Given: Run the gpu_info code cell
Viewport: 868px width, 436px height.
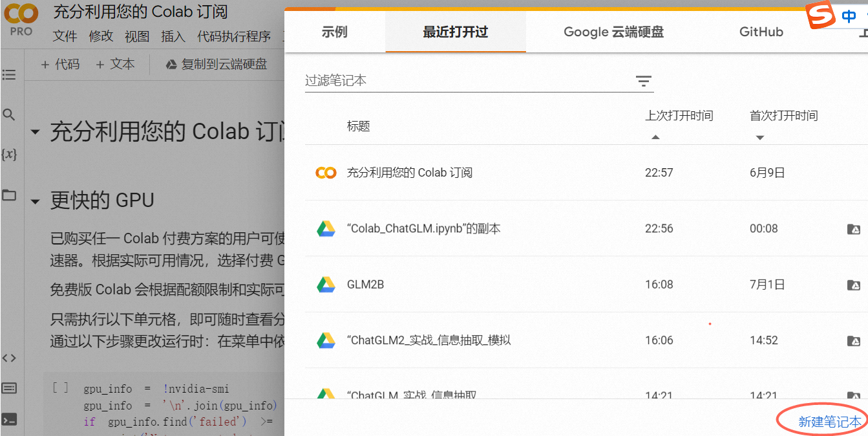Looking at the screenshot, I should [60, 388].
